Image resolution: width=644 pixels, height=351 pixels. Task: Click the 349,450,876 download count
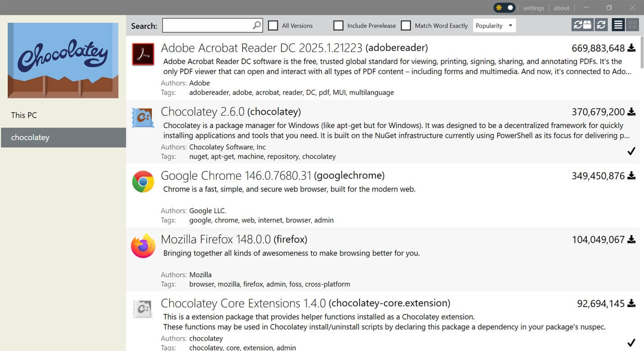tap(598, 176)
